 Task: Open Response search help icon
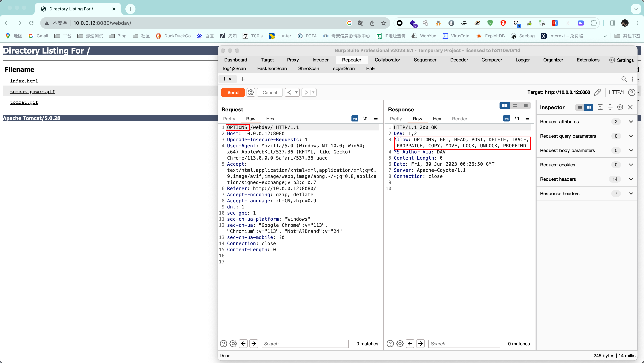coord(390,344)
